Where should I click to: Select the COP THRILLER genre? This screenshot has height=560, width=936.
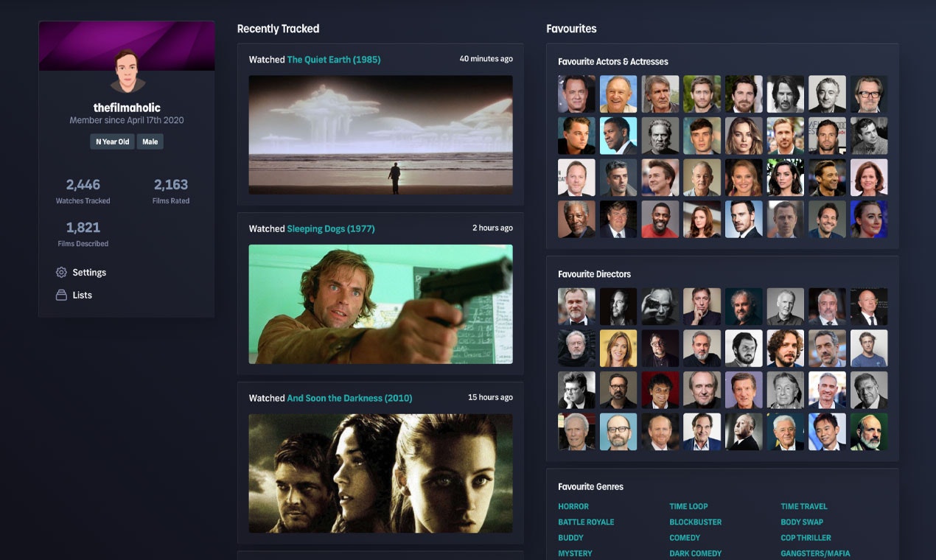point(806,538)
